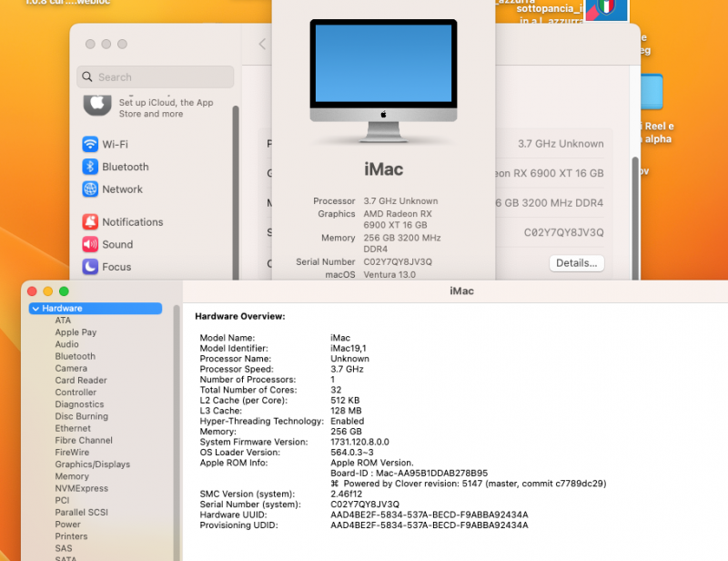The width and height of the screenshot is (728, 561).
Task: Select Notifications label in Settings sidebar
Action: click(133, 221)
